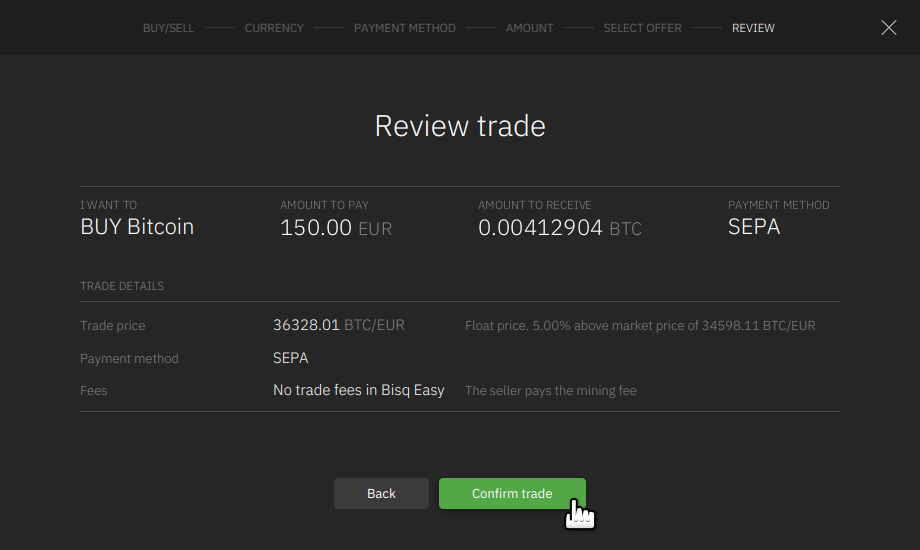
Task: Click the green Confirm trade button
Action: click(x=512, y=493)
